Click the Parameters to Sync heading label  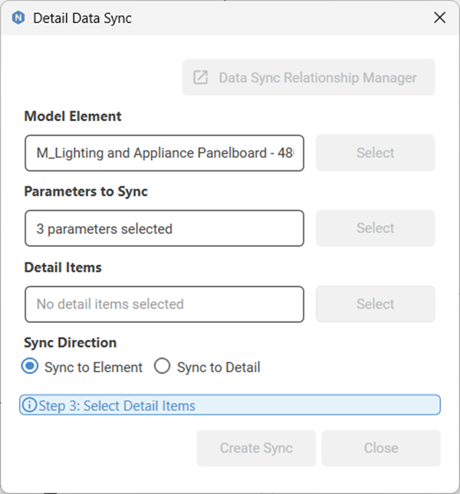pyautogui.click(x=86, y=192)
